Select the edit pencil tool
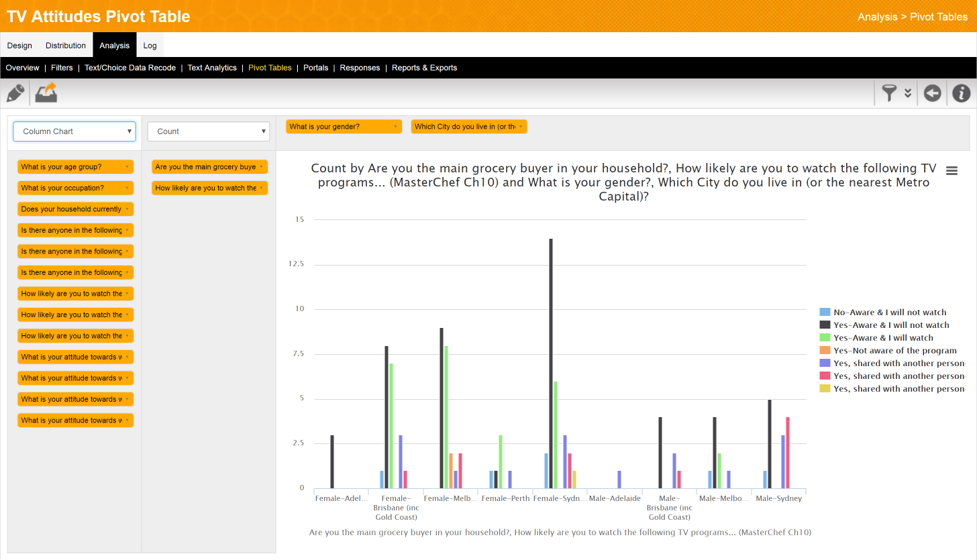The image size is (977, 560). 15,93
